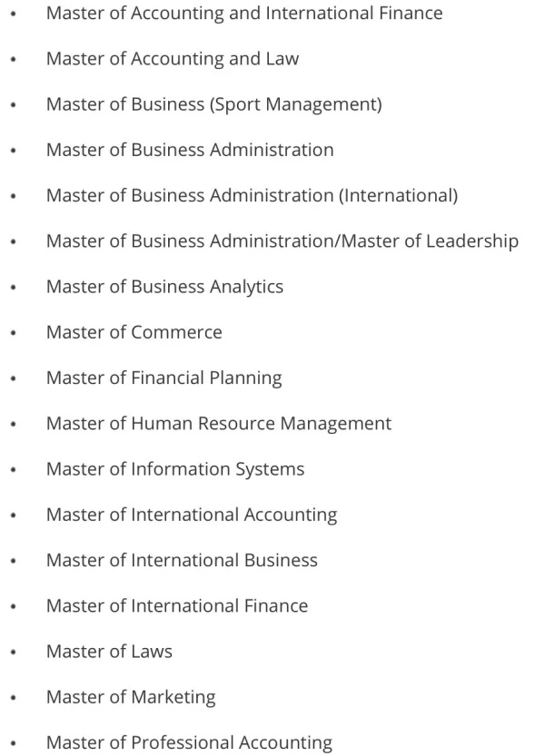The height and width of the screenshot is (756, 545).
Task: Select Master of Accounting and Law
Action: click(173, 59)
